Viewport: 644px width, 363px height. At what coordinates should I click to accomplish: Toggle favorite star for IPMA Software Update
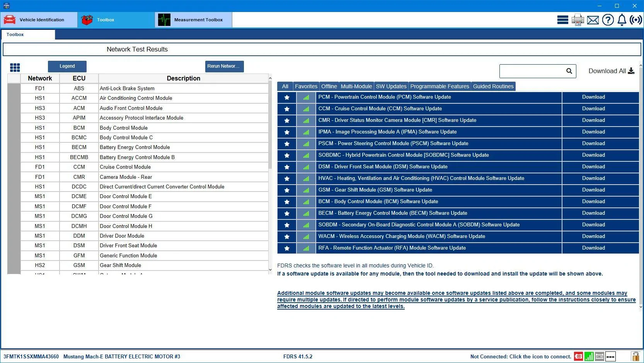coord(287,132)
